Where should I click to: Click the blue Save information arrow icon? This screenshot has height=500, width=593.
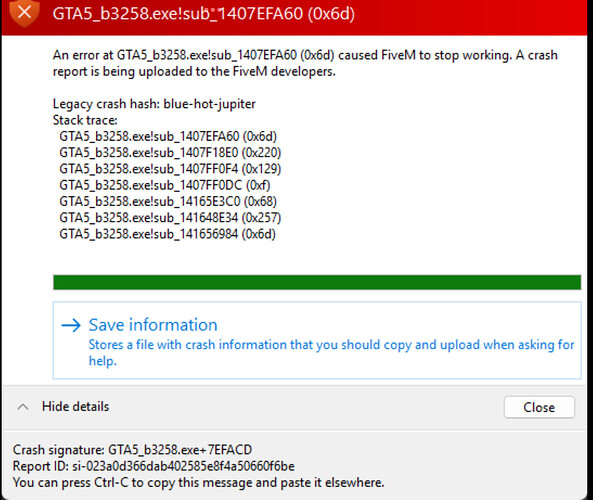click(x=71, y=325)
